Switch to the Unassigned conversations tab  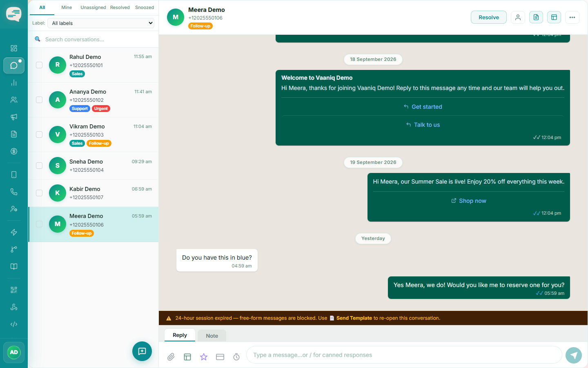tap(93, 7)
